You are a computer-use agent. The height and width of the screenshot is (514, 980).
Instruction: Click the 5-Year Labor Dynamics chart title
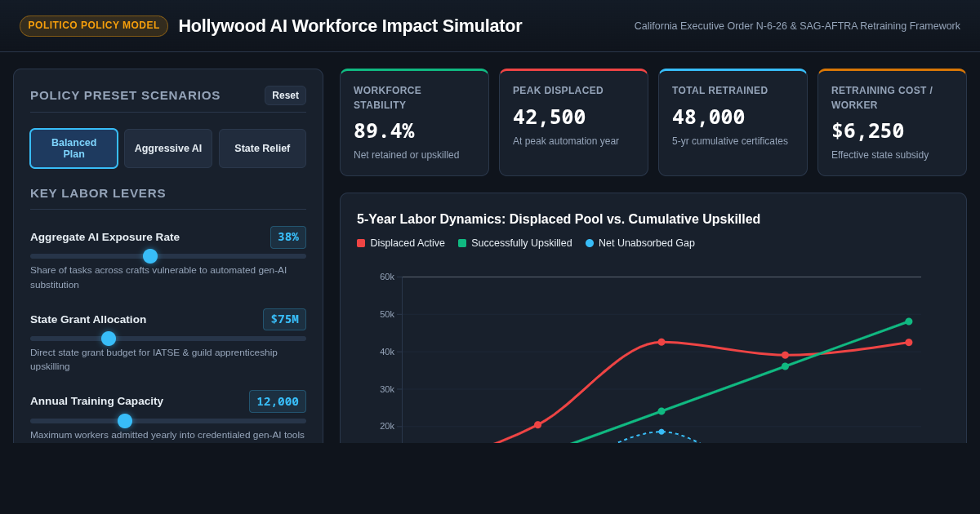pos(559,219)
